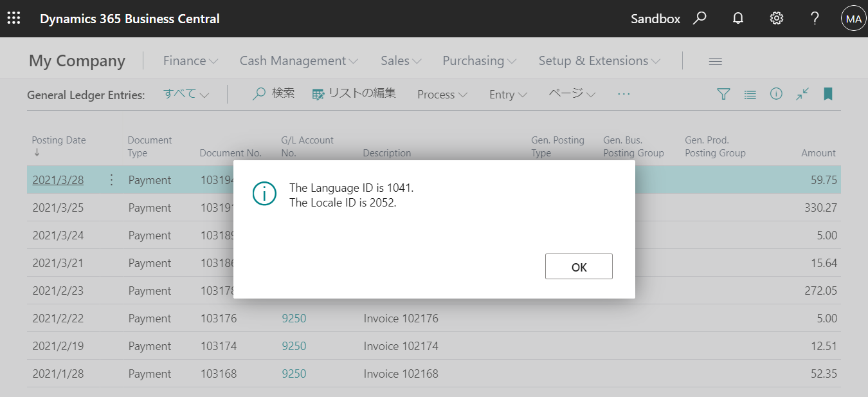This screenshot has height=397, width=868.
Task: Open the Help question mark icon
Action: (x=814, y=18)
